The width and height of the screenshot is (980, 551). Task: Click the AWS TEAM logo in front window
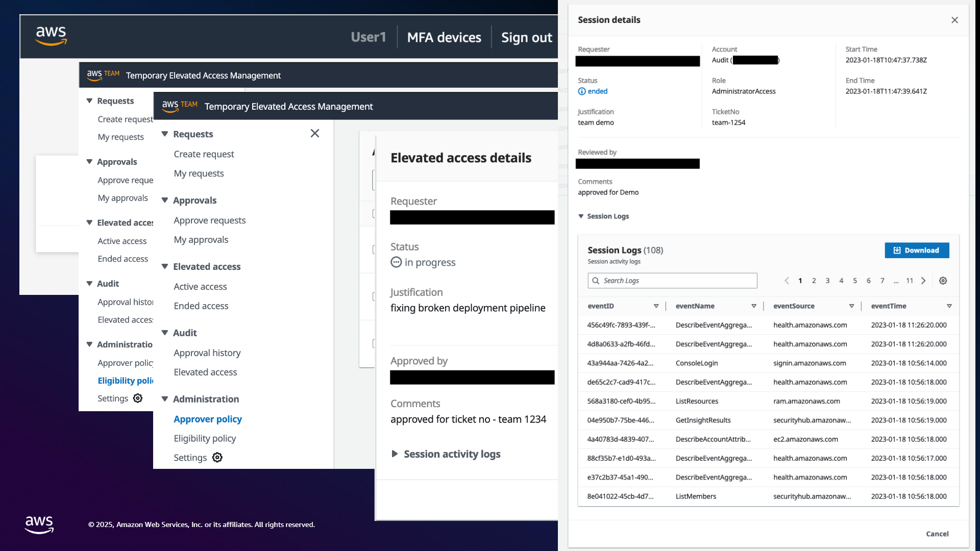tap(180, 106)
